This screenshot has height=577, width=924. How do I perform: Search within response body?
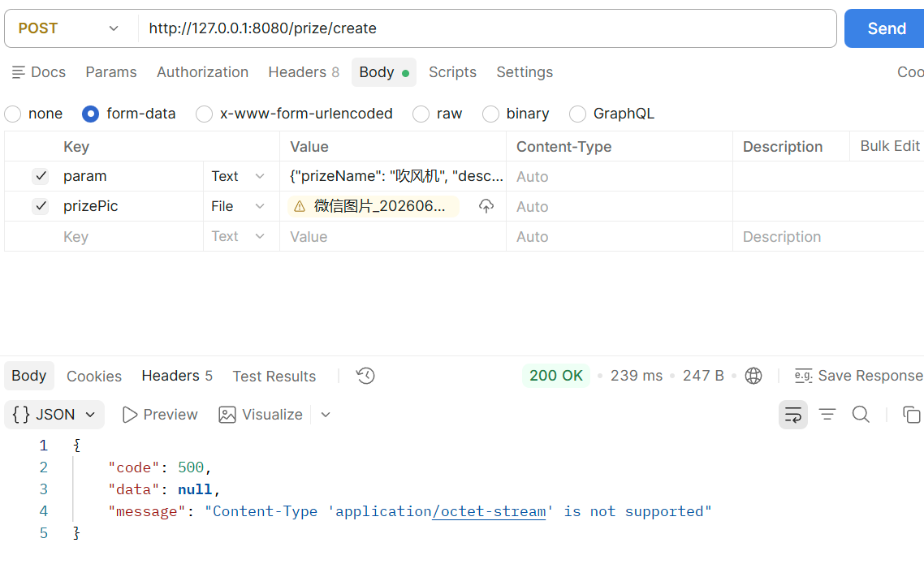861,415
